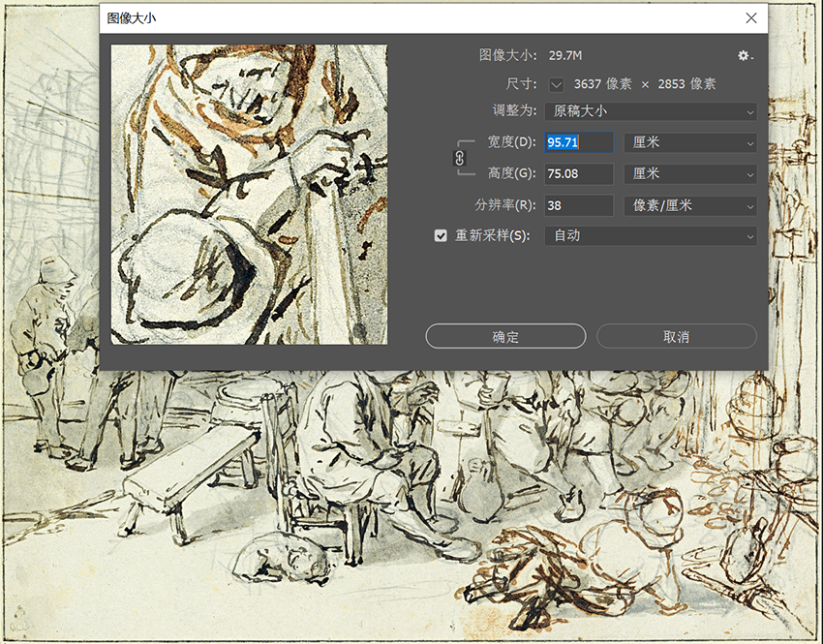The height and width of the screenshot is (644, 823).
Task: Click the 2853 像素 height dimension text
Action: 686,84
